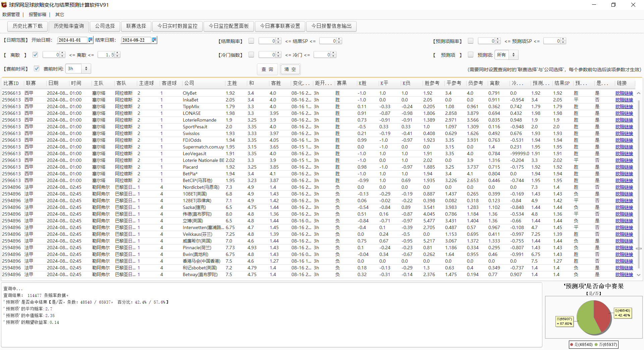Open 欧赔链接 for Pinnacle(荷兰) row

coord(624,248)
